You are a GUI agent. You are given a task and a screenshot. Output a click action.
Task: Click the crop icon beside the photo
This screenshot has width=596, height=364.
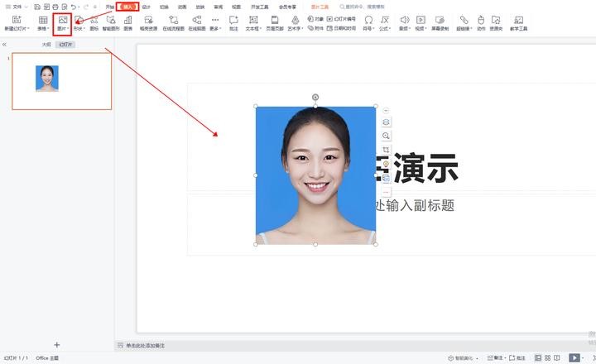386,150
